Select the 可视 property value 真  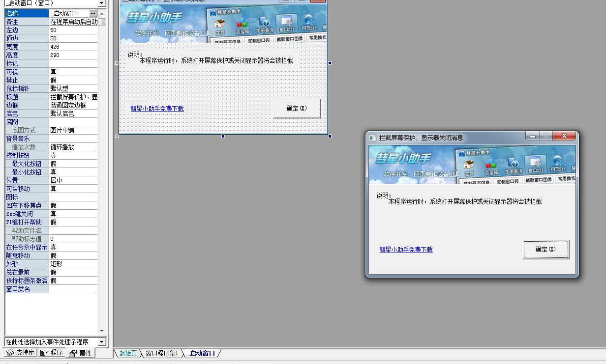tap(73, 72)
